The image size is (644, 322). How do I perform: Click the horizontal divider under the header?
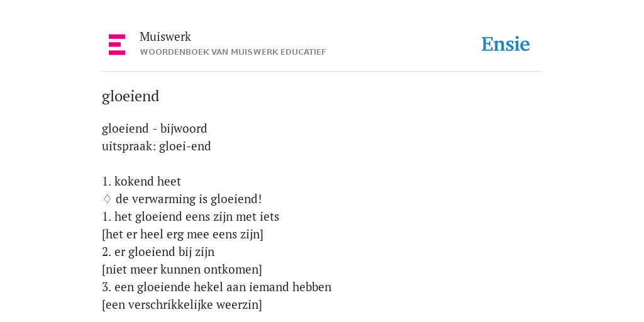[x=322, y=72]
